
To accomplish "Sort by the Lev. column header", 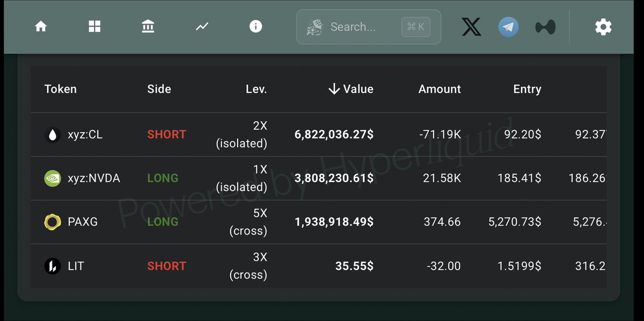I will click(x=256, y=89).
